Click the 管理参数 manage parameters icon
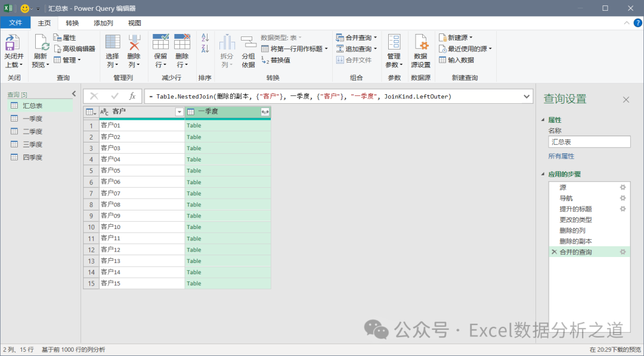Screen dimensions: 644x356 394,42
